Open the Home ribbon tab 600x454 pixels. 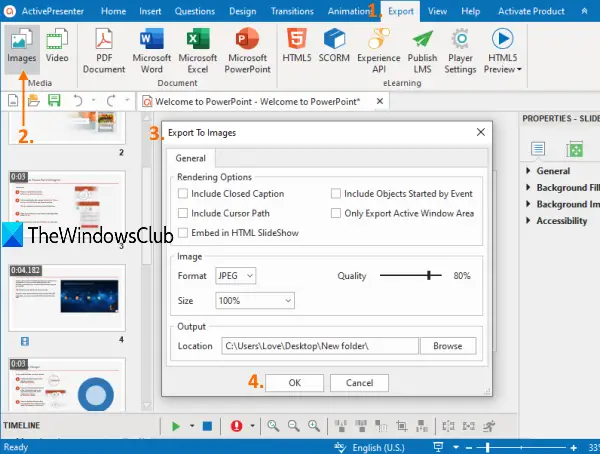point(113,11)
